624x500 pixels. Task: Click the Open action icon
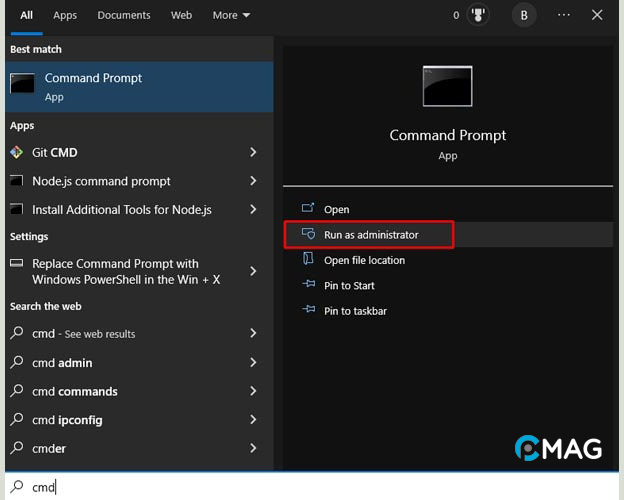[308, 208]
